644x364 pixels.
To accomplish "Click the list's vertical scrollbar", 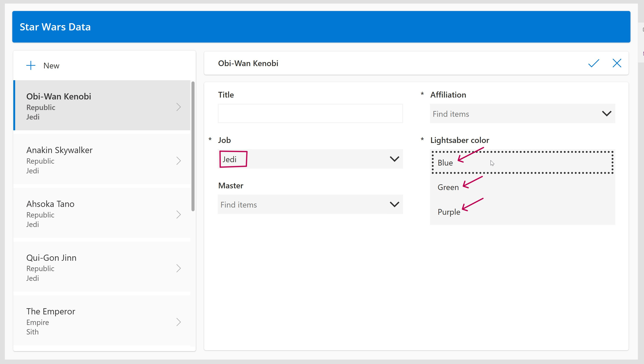I will click(x=193, y=146).
